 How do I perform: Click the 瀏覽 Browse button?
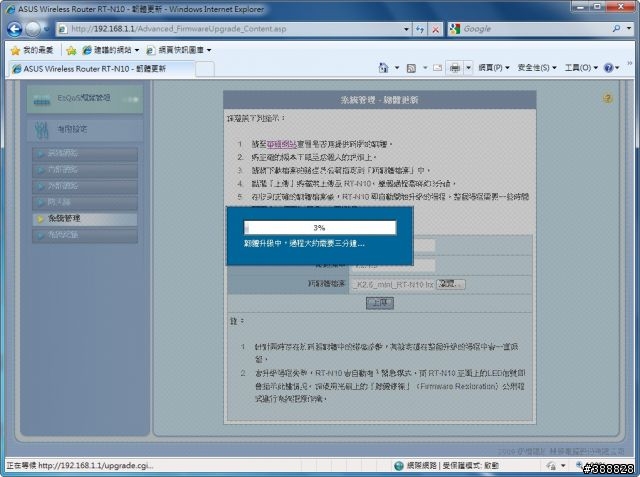(x=451, y=284)
